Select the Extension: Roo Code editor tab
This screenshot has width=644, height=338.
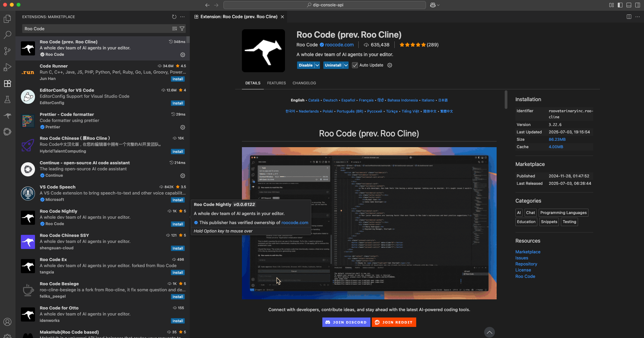(x=238, y=17)
